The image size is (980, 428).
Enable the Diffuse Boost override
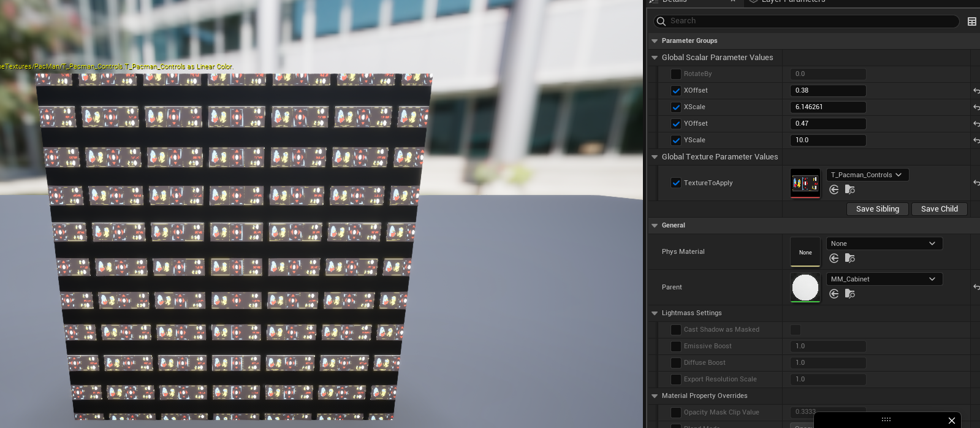click(676, 363)
